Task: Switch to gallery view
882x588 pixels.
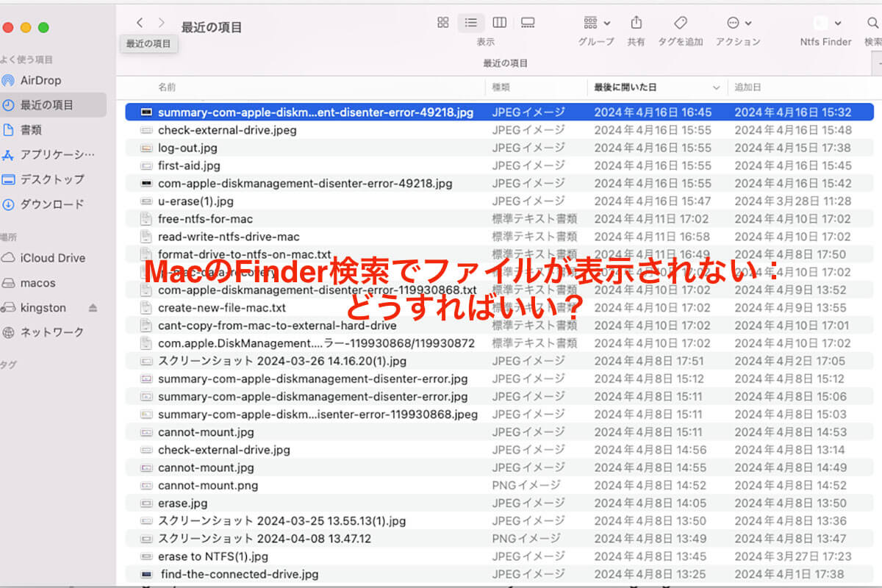Action: pos(527,23)
